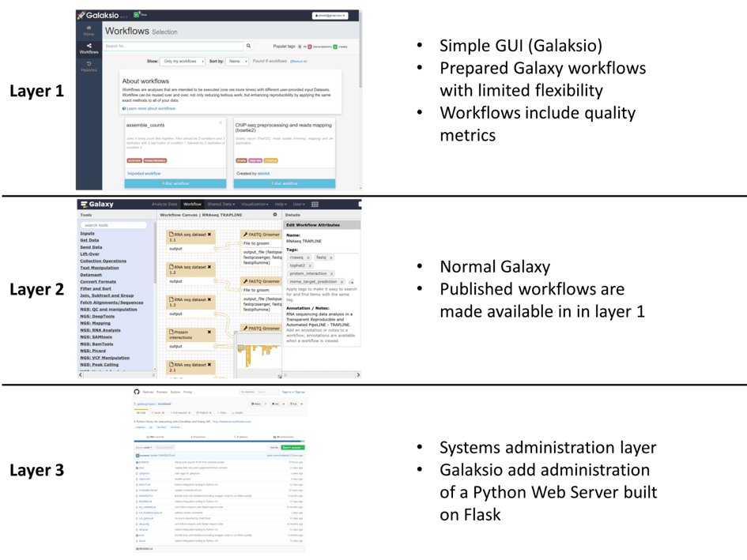Click the GitHub Octocat logo
This screenshot has height=560, width=747.
(x=137, y=392)
